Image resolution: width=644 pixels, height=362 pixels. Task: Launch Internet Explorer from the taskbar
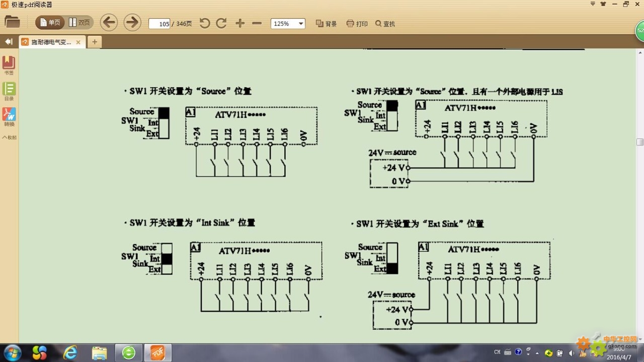pos(70,352)
